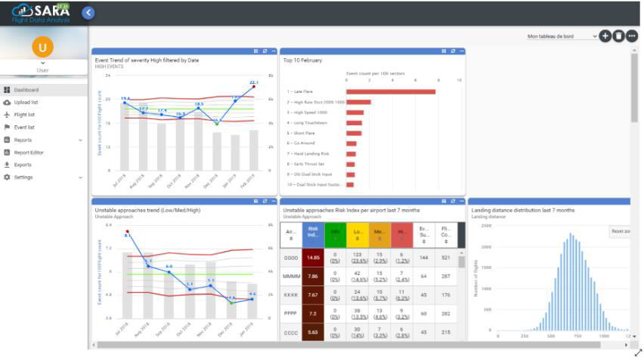Open the more options ellipsis button

click(631, 35)
